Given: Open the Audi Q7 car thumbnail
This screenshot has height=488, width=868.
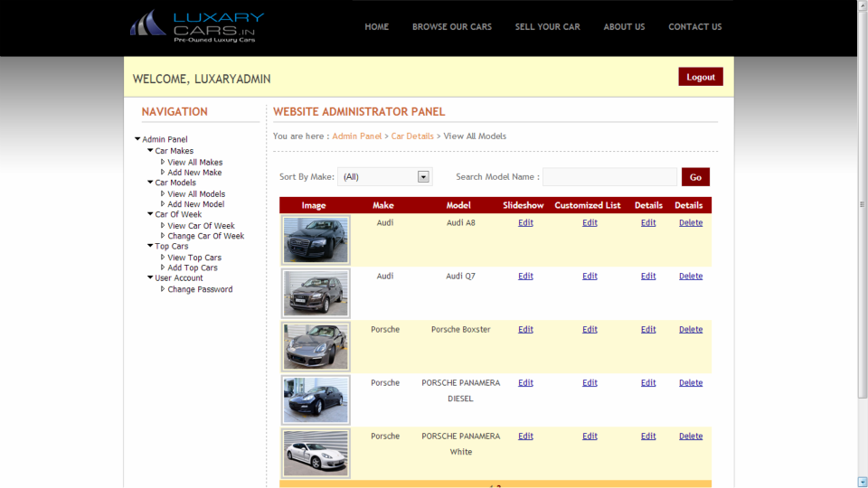Looking at the screenshot, I should point(316,293).
